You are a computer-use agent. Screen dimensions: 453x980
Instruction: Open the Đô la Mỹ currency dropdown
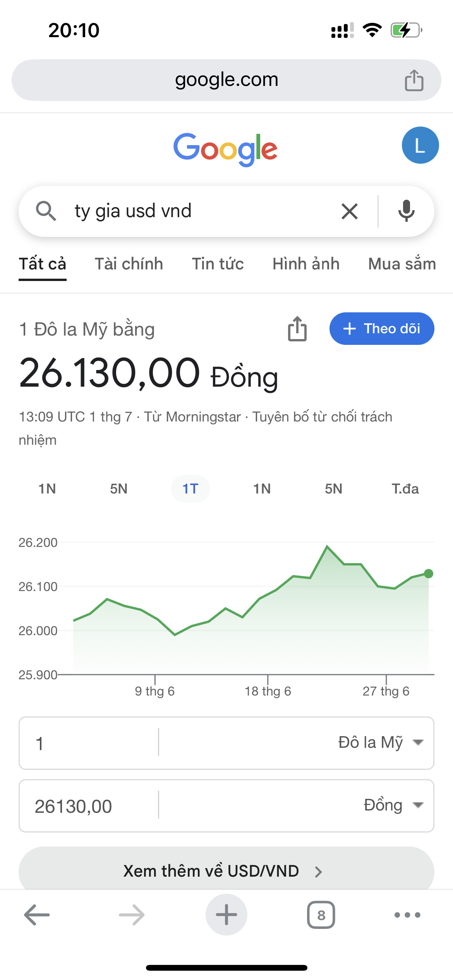pyautogui.click(x=380, y=742)
